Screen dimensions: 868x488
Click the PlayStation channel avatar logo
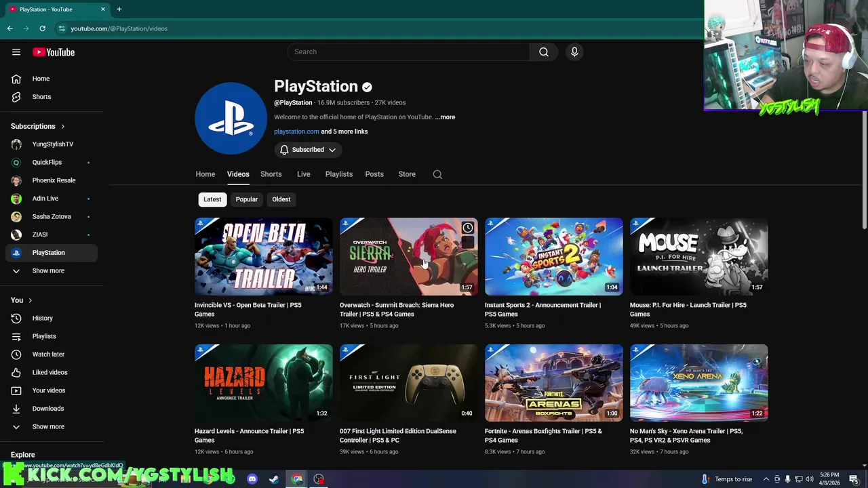pos(231,118)
